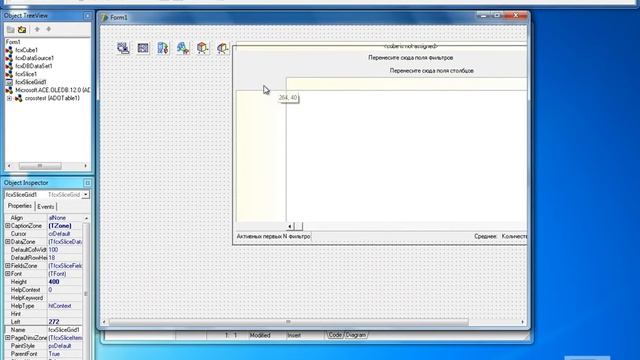
Task: Select fcxSlice1 in Object TreeView
Action: click(26, 74)
